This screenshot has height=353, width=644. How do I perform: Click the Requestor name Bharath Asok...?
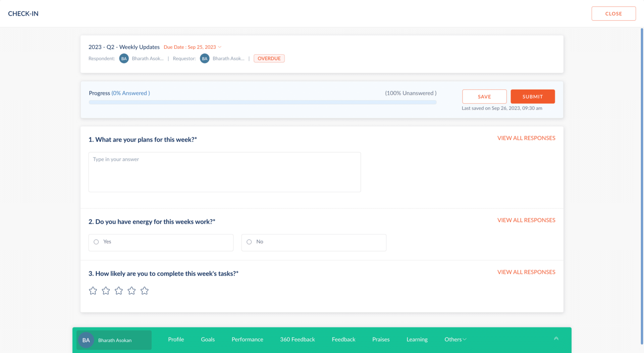tap(228, 58)
